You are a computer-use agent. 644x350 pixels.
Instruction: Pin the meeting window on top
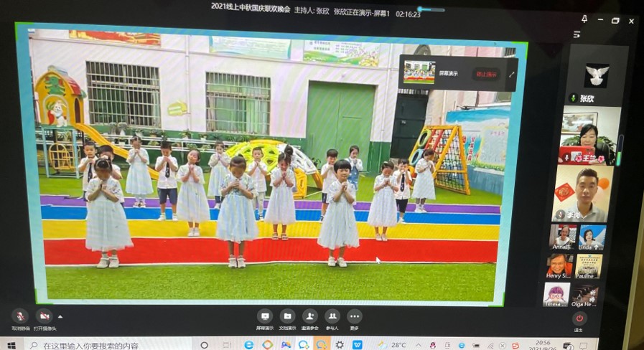584,19
